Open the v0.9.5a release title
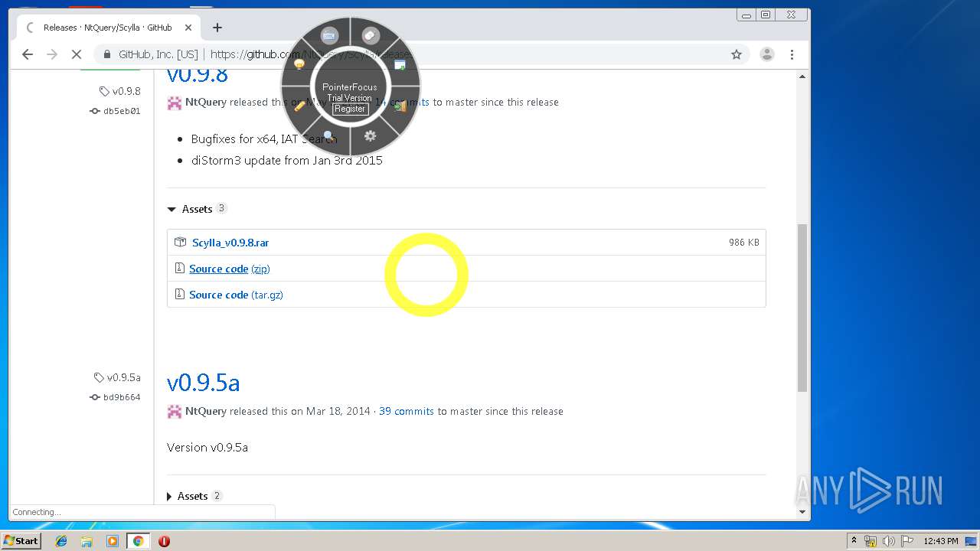 tap(204, 382)
